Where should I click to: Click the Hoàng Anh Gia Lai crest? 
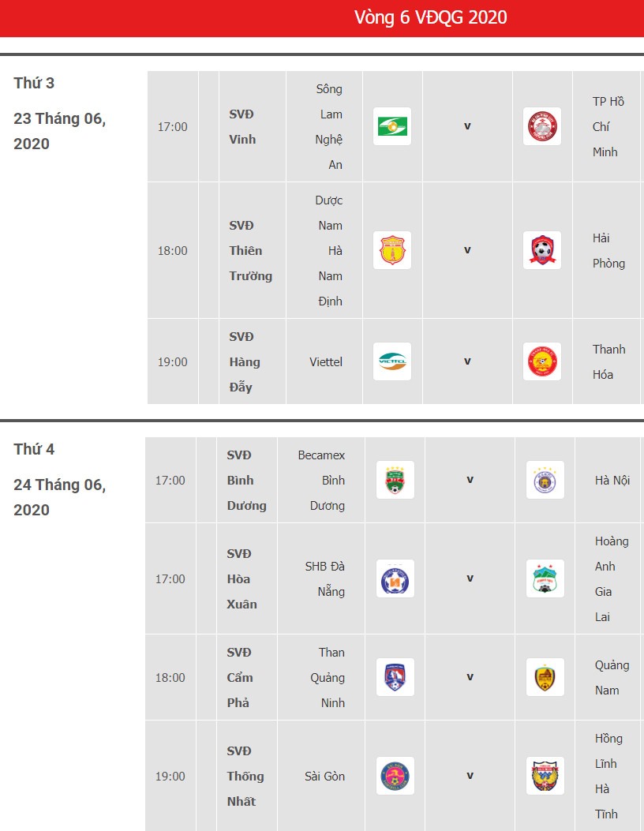(545, 578)
